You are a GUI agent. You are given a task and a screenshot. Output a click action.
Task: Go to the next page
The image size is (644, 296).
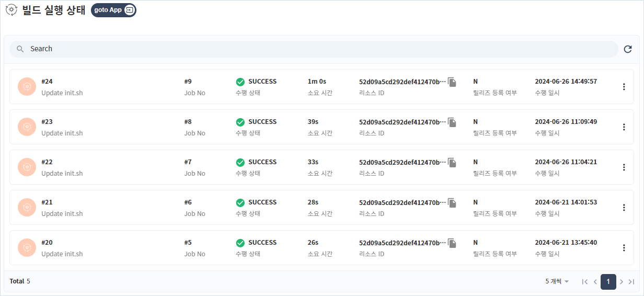pos(622,282)
